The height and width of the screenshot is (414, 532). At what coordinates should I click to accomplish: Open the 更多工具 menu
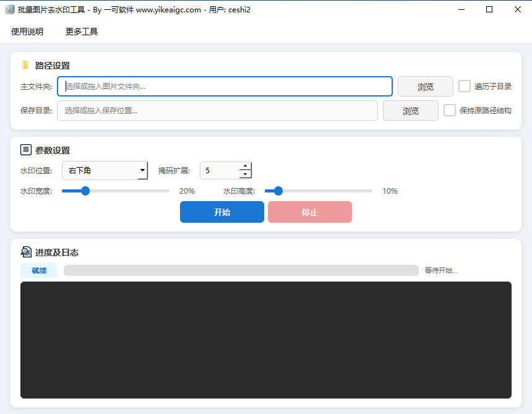tap(81, 32)
